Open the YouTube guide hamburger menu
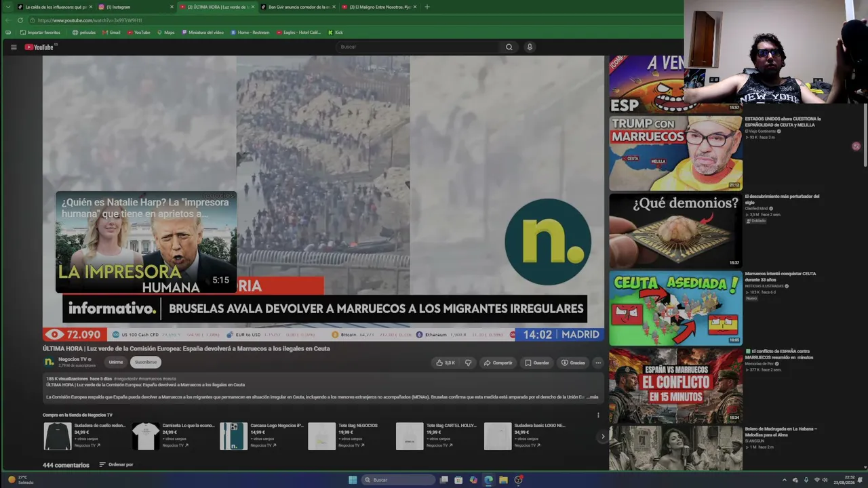 (x=14, y=47)
